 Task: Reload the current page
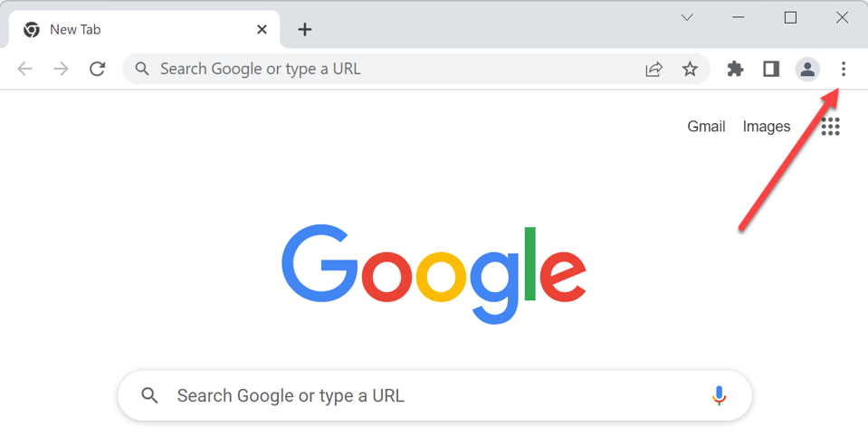[x=98, y=69]
